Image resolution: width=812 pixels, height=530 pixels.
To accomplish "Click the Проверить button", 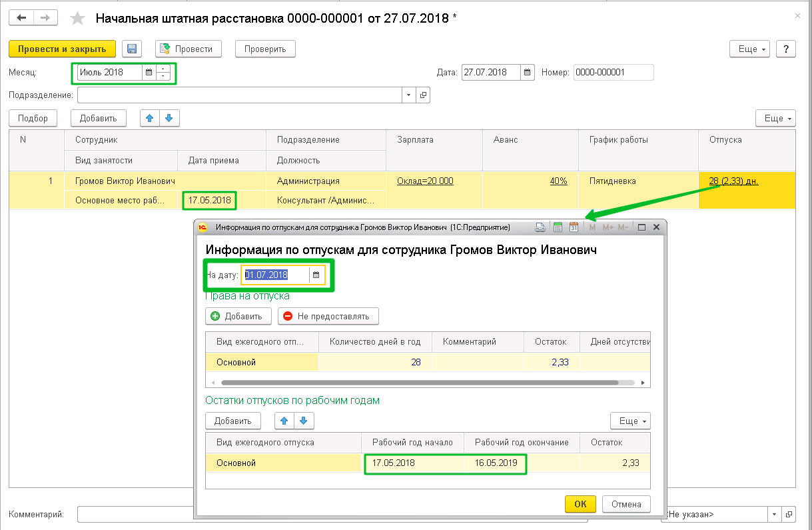I will (265, 49).
